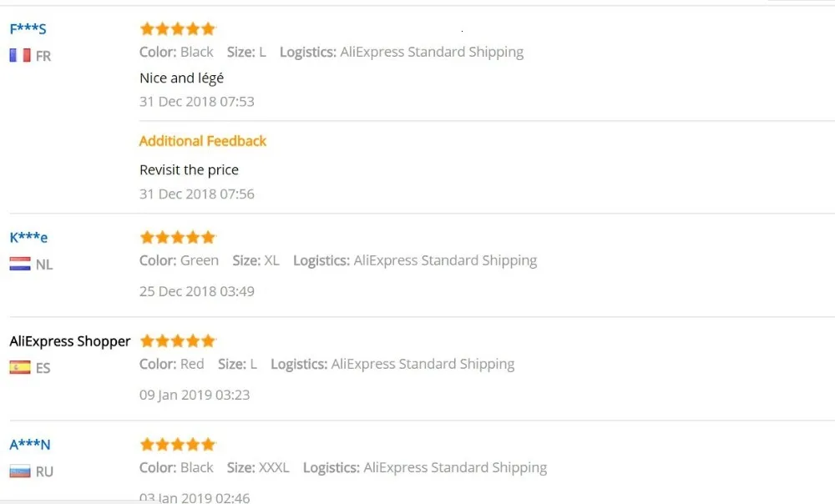Viewport: 835px width, 504px height.
Task: Click the 09 Jan 2019 03:23 timestamp
Action: [195, 395]
